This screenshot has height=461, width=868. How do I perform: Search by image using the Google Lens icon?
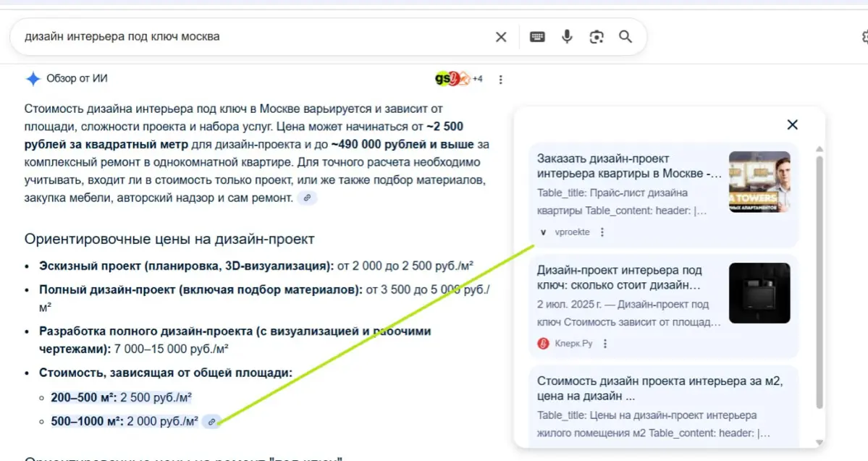coord(596,36)
